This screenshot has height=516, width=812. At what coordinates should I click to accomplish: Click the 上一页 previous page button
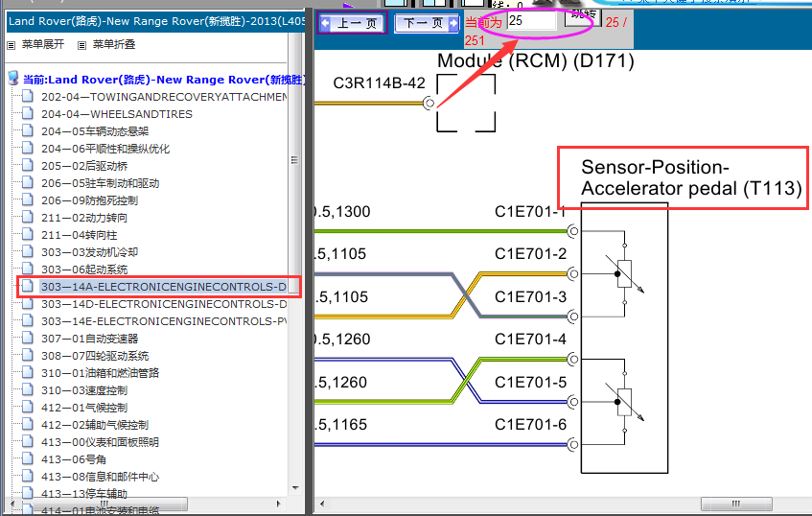click(352, 23)
